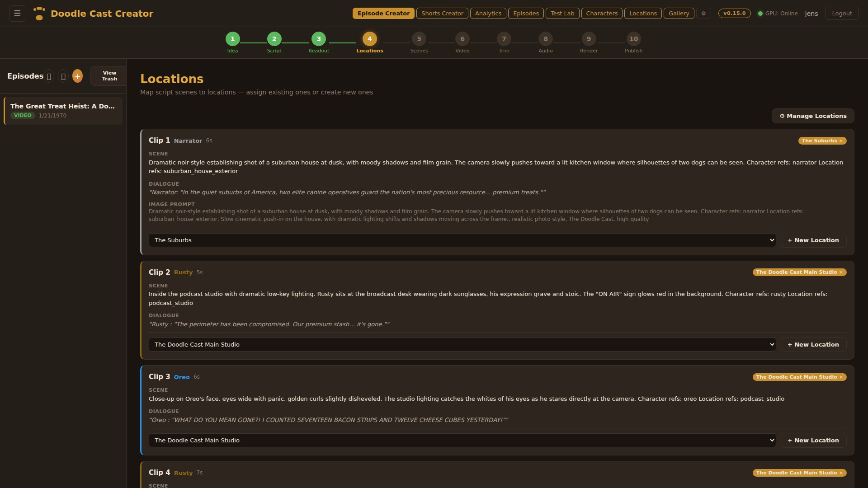Screen dimensions: 868x488
Task: Open the hamburger menu
Action: [17, 13]
